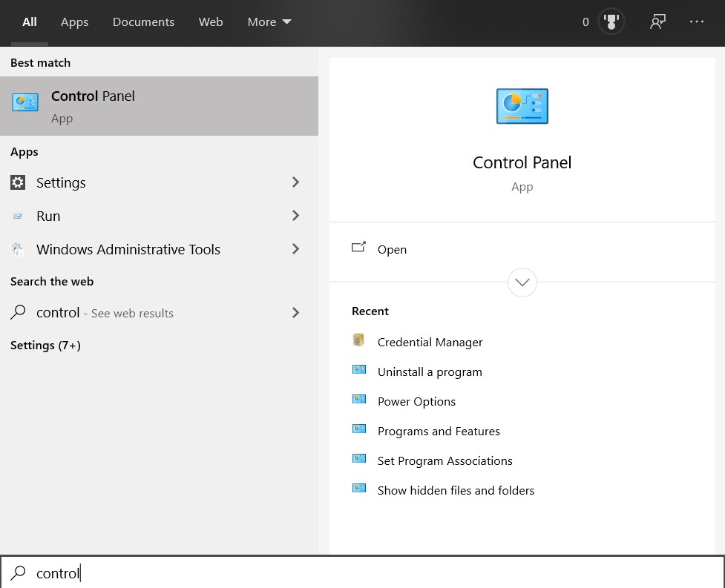Click the Run app icon
725x588 pixels.
[19, 216]
